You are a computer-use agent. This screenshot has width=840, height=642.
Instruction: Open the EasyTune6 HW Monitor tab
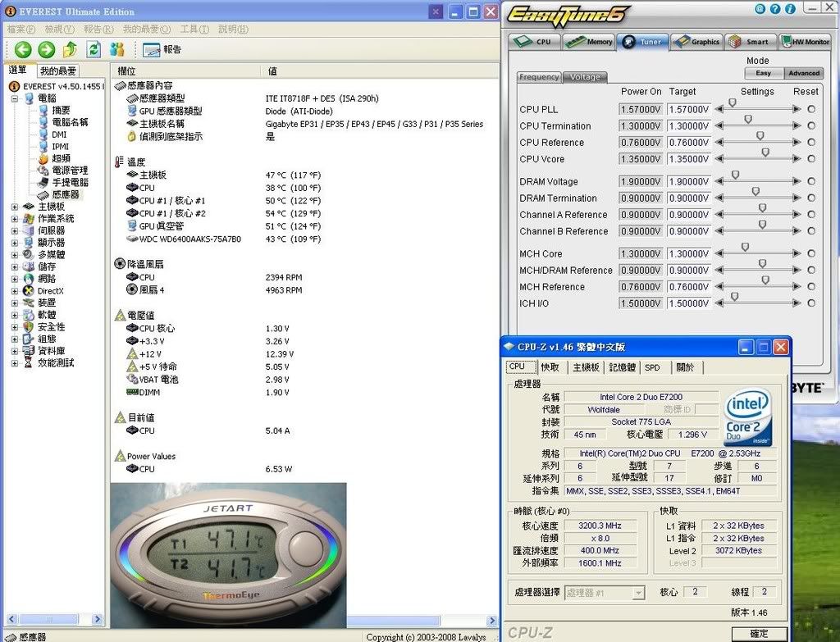pos(805,41)
